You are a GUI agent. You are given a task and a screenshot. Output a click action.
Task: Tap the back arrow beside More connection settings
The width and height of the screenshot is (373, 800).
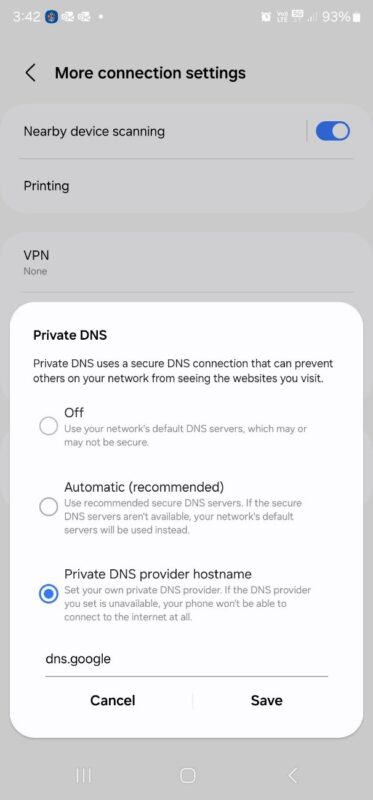[x=31, y=73]
